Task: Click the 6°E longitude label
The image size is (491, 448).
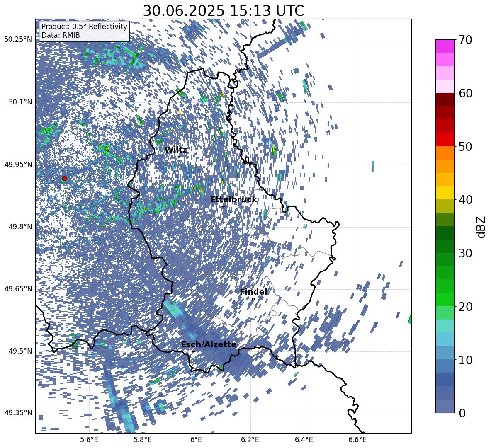Action: [x=196, y=440]
